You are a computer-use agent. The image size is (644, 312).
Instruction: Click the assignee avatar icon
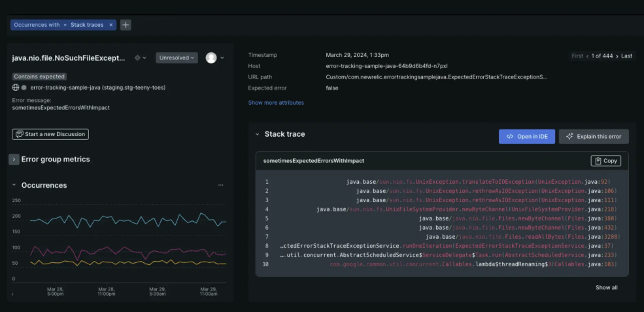click(211, 58)
